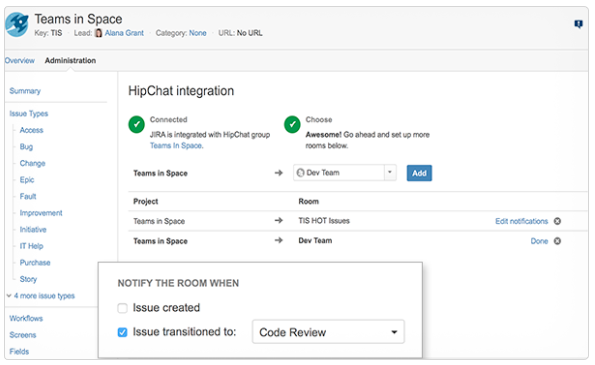The width and height of the screenshot is (595, 365).
Task: Select the Initiative issue type
Action: (x=33, y=230)
